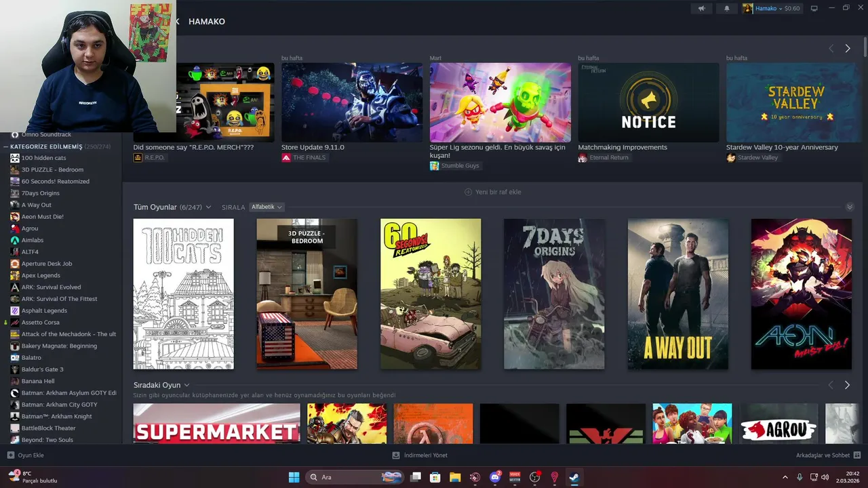
Task: Click the Banana Hell sidebar icon
Action: pos(15,381)
